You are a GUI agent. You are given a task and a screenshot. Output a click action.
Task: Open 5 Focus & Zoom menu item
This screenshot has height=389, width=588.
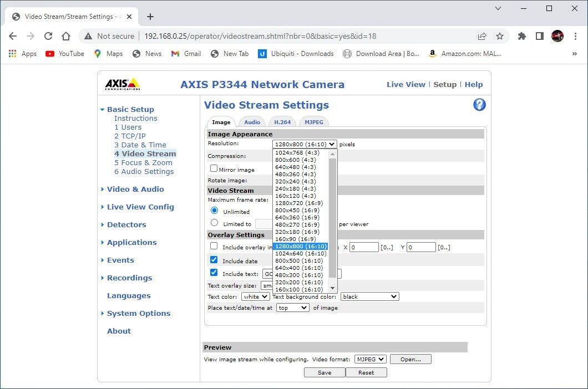[144, 163]
